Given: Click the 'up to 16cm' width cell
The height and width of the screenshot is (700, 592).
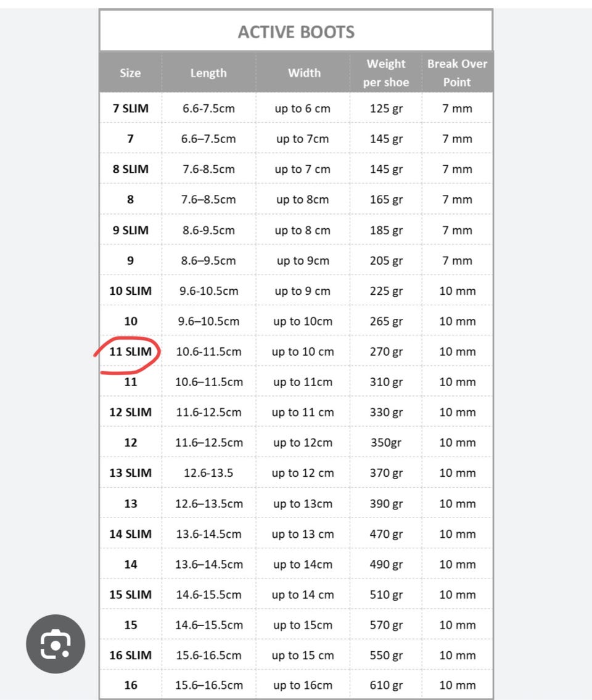Looking at the screenshot, I should click(x=303, y=685).
